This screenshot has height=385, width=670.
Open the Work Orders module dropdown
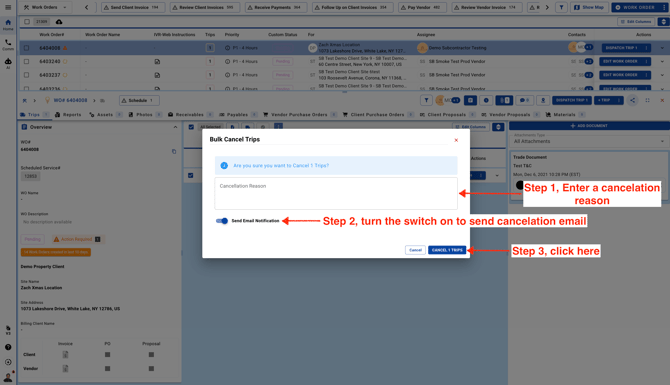pos(45,7)
